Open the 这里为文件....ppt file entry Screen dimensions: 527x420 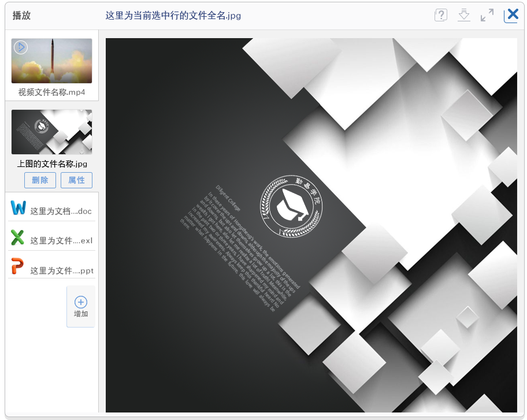[x=61, y=270]
